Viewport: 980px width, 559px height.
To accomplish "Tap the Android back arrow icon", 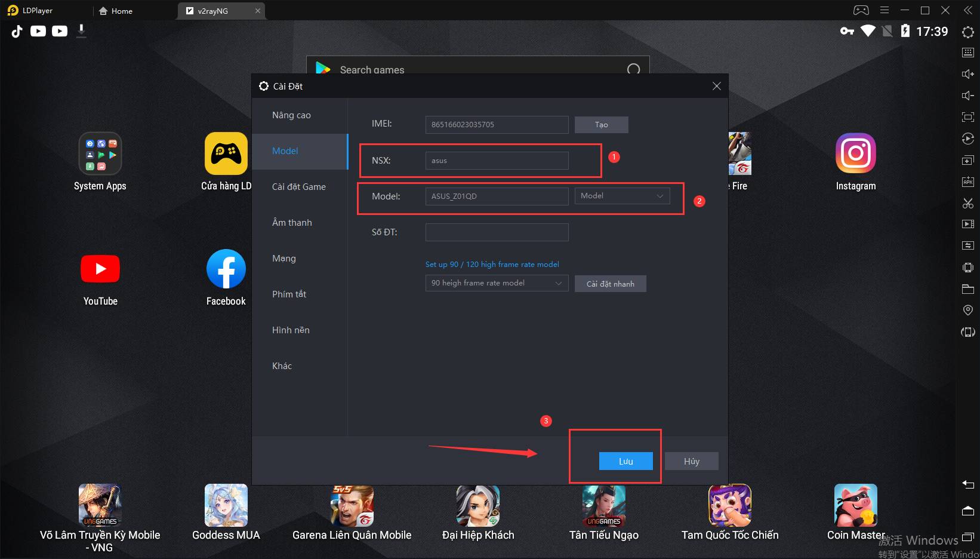I will tap(968, 484).
